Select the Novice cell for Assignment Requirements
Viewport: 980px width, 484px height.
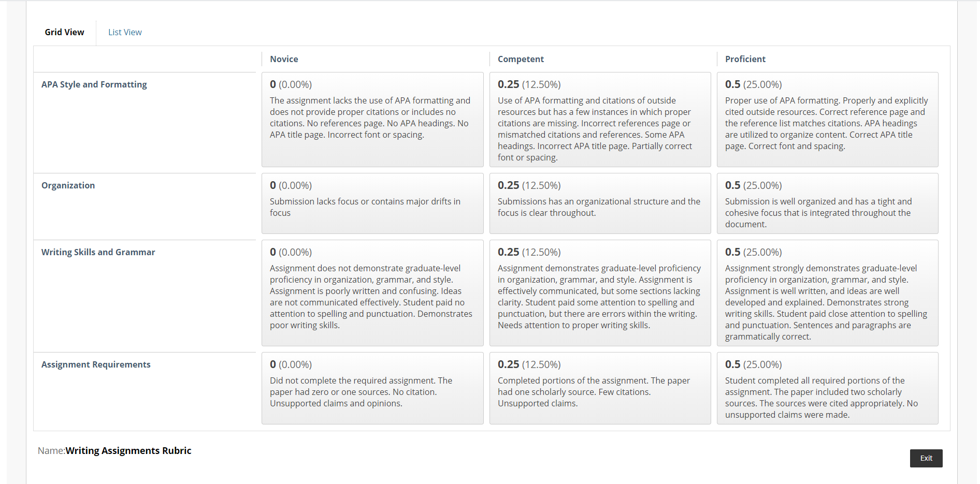(x=372, y=388)
